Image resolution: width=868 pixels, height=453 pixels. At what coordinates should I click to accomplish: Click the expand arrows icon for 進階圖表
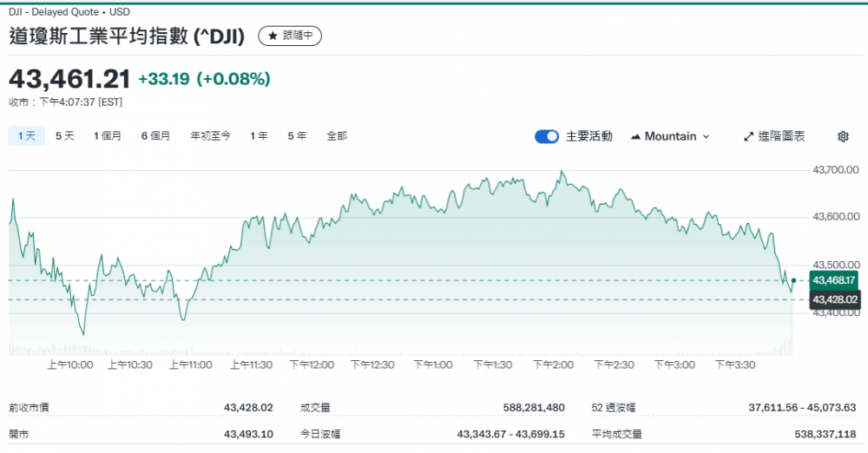pos(749,136)
